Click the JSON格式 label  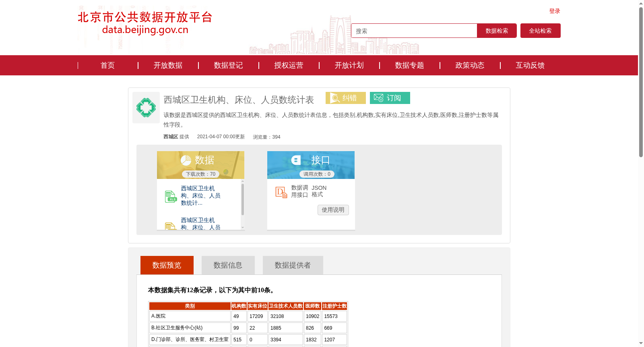[x=319, y=191]
